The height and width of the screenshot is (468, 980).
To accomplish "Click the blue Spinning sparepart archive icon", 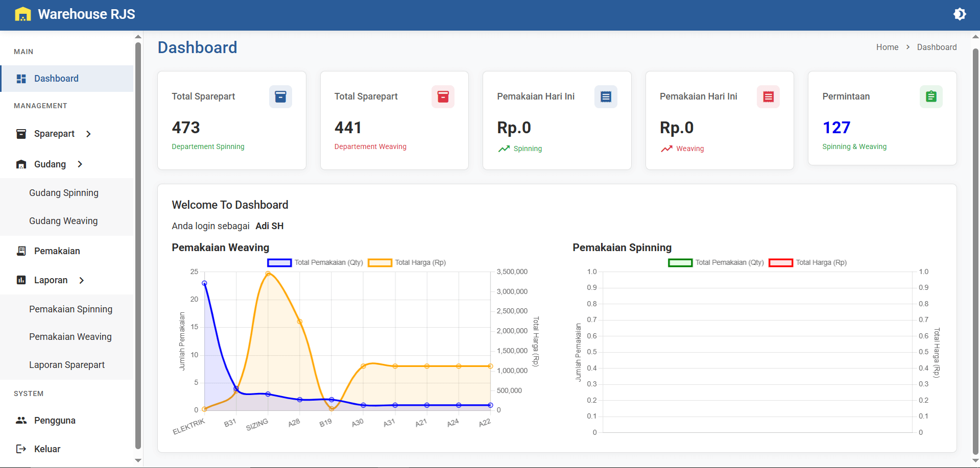I will click(x=280, y=96).
